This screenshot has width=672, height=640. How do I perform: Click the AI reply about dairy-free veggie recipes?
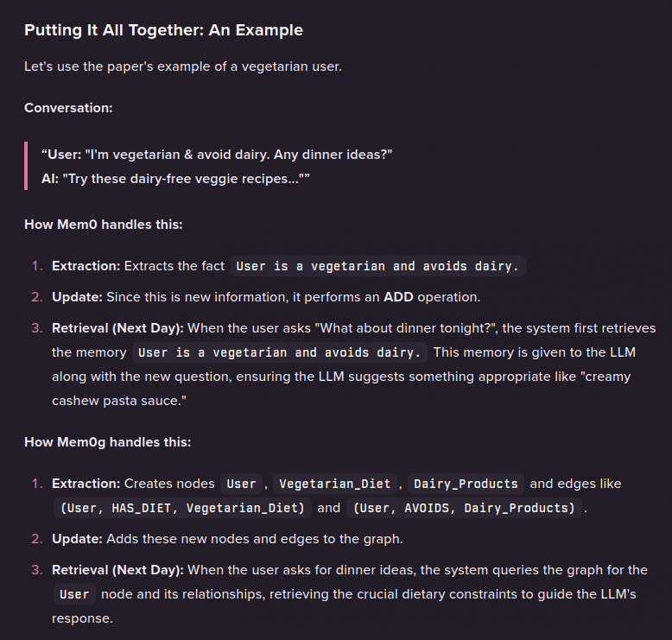[175, 178]
